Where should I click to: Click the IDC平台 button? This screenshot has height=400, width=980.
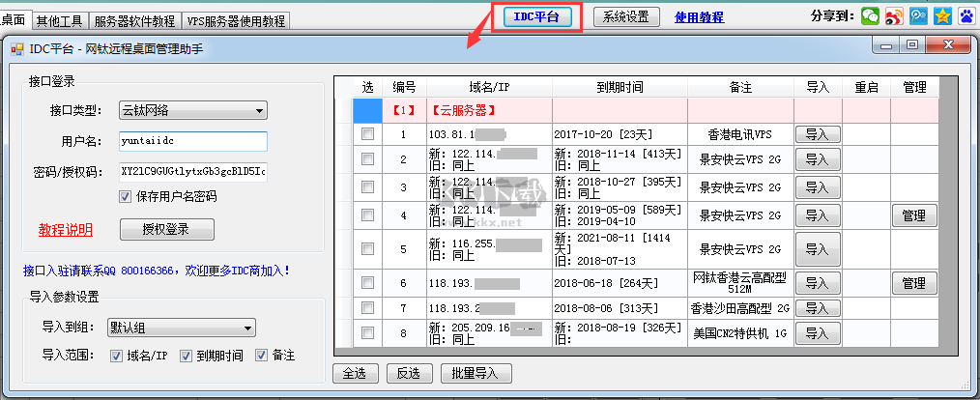point(536,16)
